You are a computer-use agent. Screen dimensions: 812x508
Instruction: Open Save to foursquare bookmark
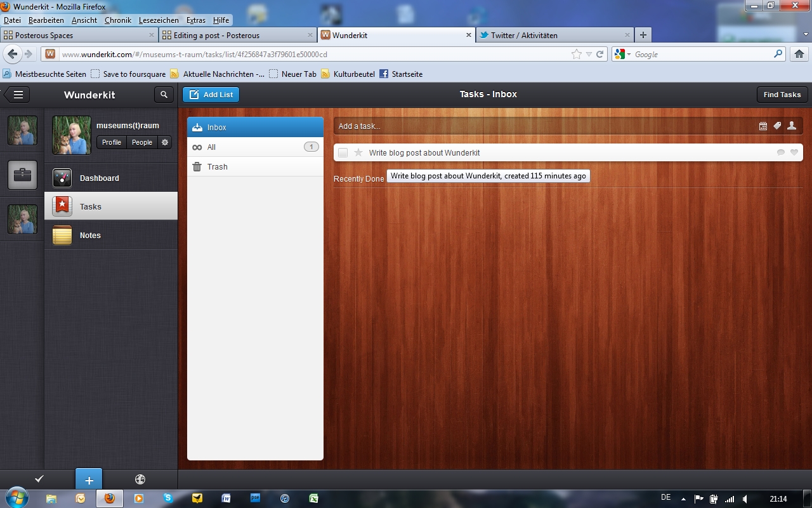(128, 74)
